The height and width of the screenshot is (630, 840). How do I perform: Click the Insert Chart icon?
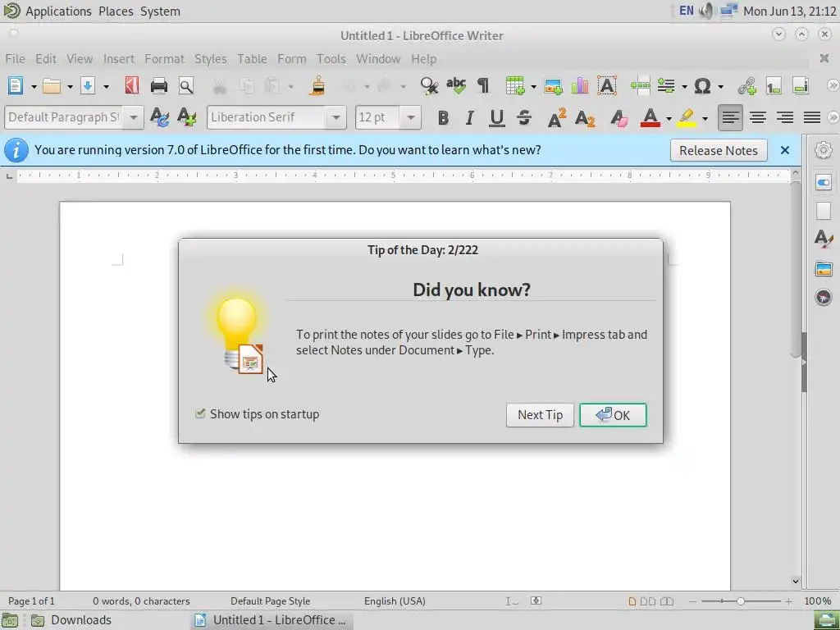[x=580, y=85]
